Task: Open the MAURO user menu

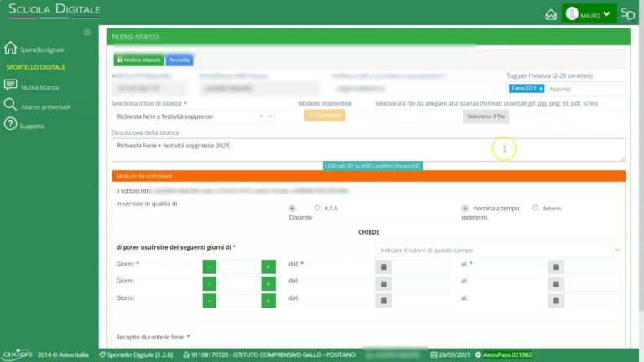Action: click(589, 14)
